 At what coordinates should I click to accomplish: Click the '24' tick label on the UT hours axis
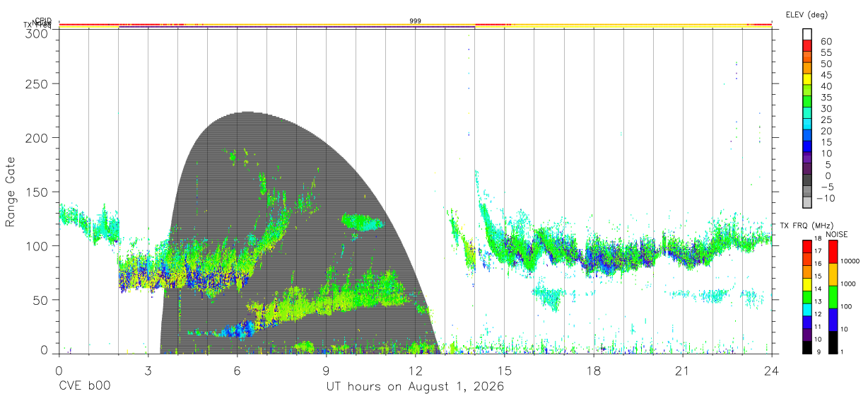pos(772,371)
